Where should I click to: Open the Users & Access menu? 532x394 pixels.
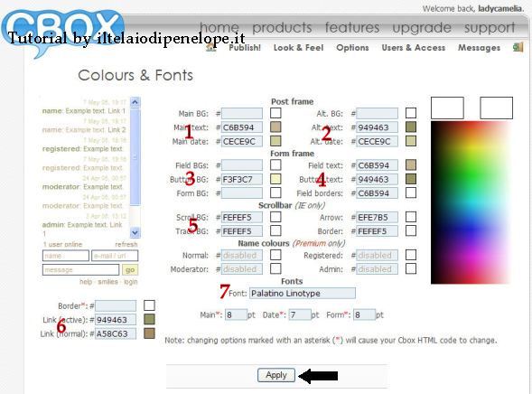tap(414, 48)
